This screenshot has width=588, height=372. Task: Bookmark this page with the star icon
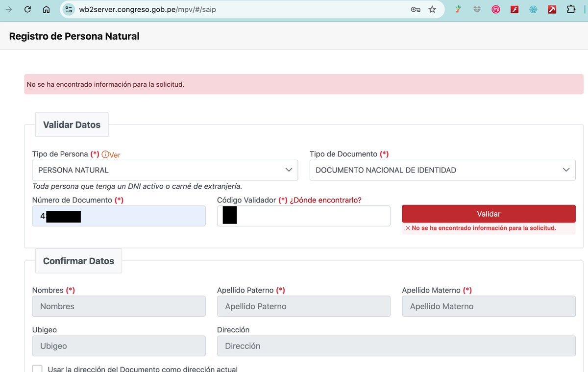tap(432, 9)
